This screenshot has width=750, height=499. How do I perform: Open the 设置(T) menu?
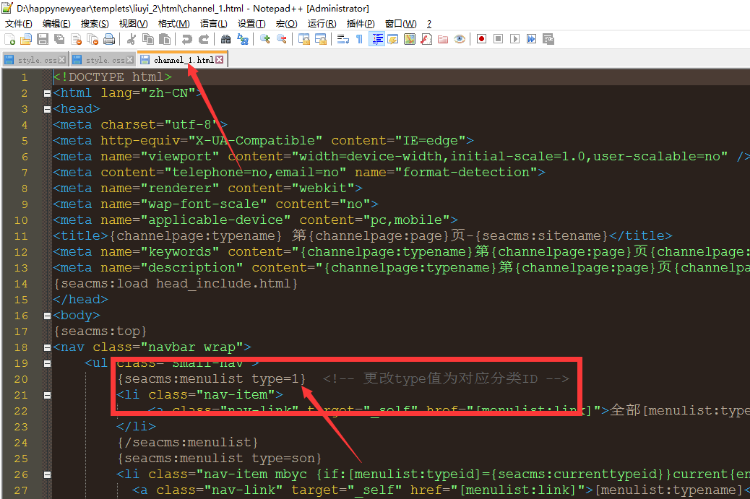(252, 24)
